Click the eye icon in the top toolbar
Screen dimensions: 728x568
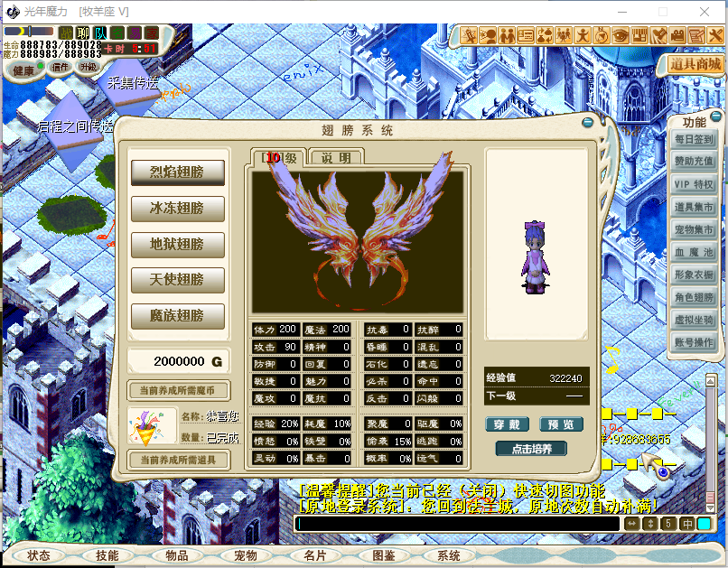(x=621, y=35)
